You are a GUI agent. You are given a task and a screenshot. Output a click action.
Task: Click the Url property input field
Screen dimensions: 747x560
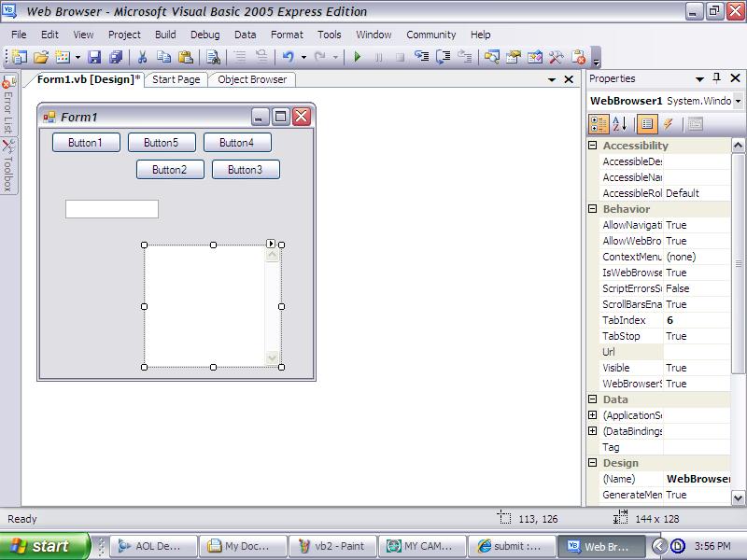click(x=696, y=351)
